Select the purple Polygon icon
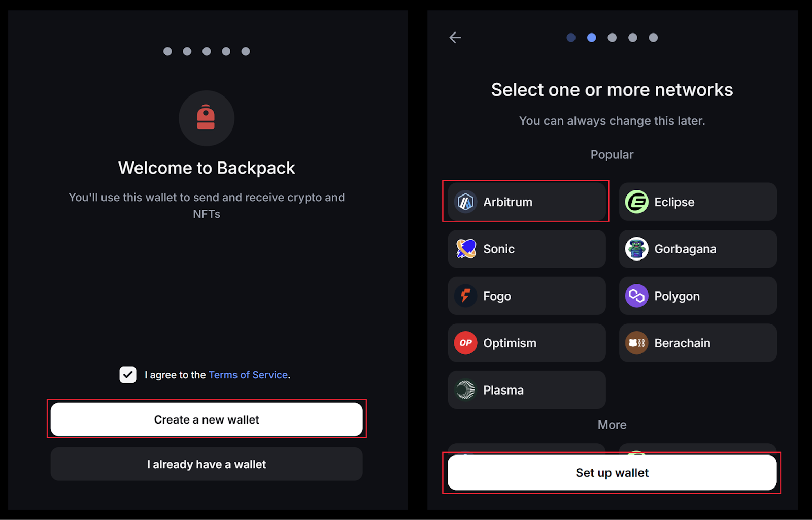 (636, 296)
